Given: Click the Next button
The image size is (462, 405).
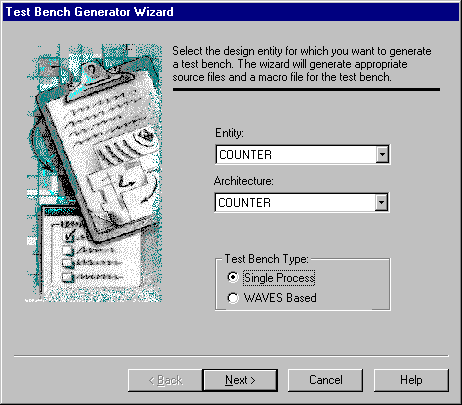Looking at the screenshot, I should tap(240, 380).
